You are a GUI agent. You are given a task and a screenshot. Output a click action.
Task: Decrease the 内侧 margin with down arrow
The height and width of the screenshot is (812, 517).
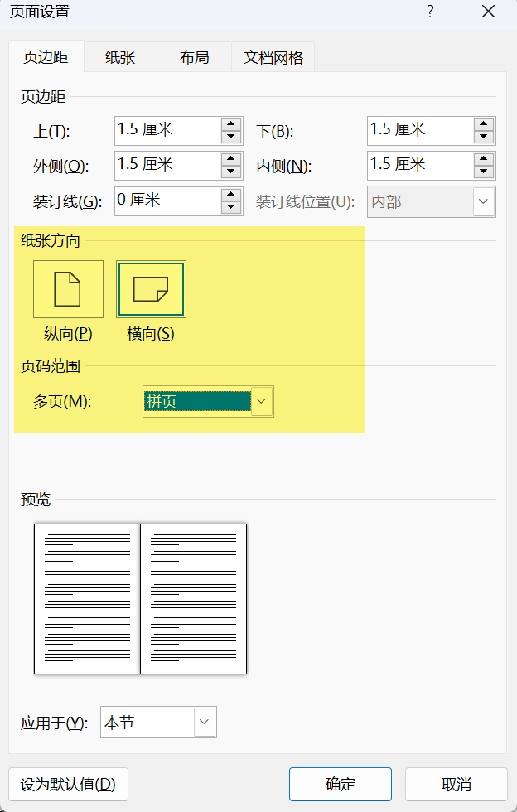484,172
